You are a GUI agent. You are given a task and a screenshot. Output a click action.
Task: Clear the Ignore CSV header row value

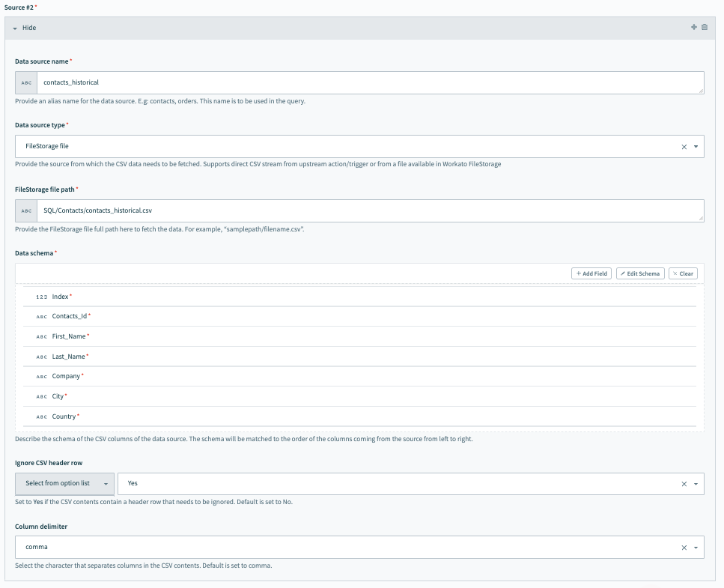click(x=684, y=484)
